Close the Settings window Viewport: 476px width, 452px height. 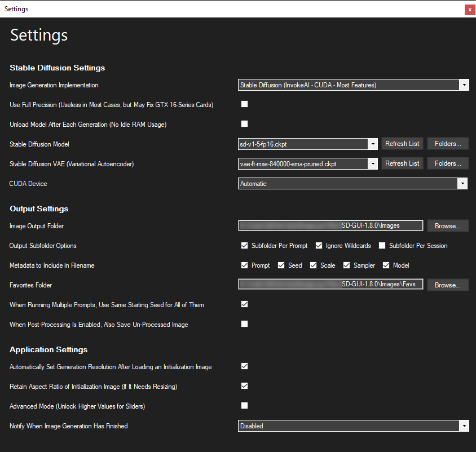tap(470, 10)
